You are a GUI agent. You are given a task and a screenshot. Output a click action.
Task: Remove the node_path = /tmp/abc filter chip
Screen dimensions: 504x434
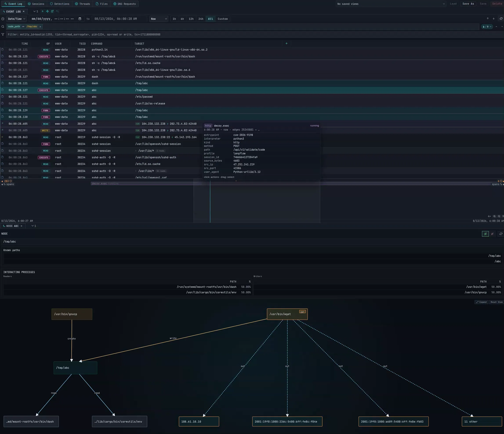pos(40,27)
